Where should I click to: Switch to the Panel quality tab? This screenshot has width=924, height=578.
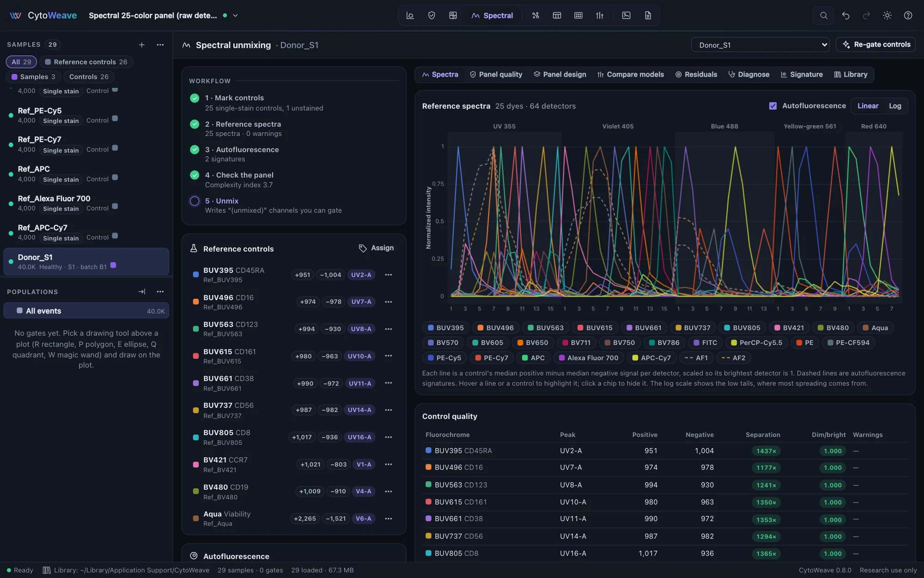[496, 74]
